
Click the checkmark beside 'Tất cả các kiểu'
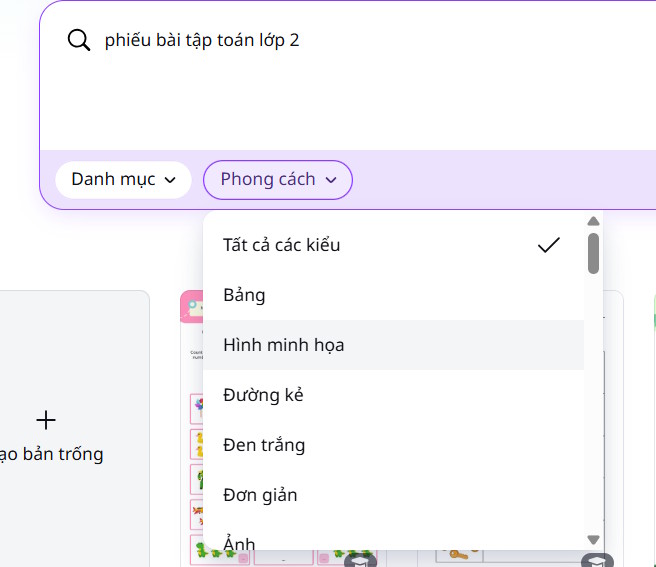[548, 245]
